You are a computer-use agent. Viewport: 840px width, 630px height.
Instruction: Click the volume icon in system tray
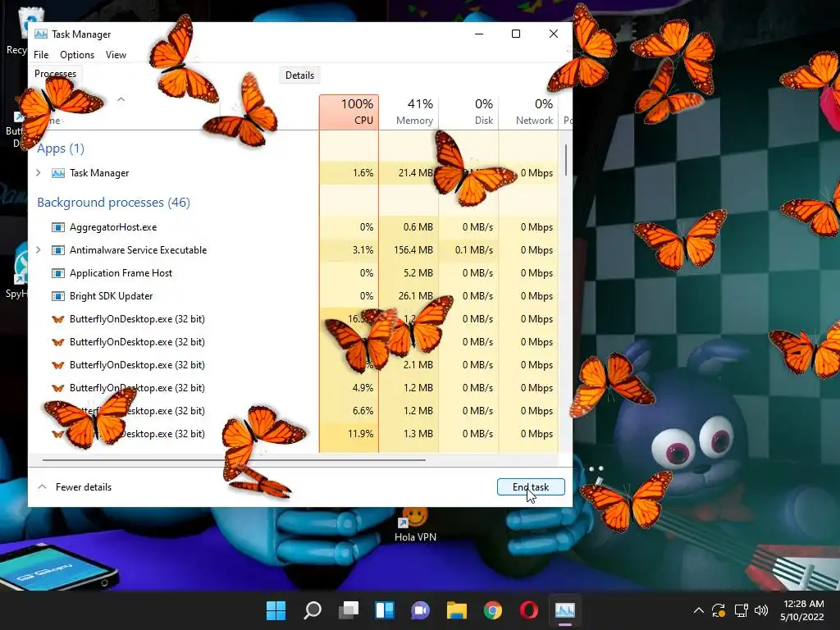coord(760,610)
